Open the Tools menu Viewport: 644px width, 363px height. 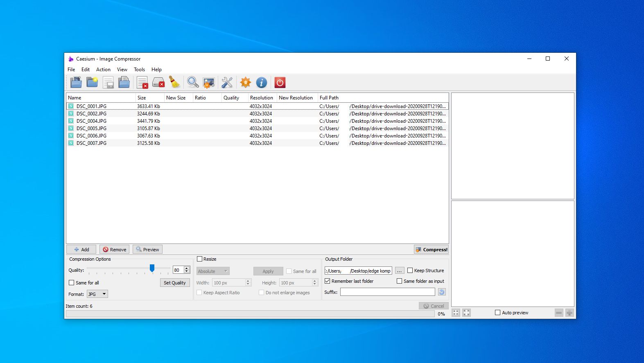click(139, 70)
